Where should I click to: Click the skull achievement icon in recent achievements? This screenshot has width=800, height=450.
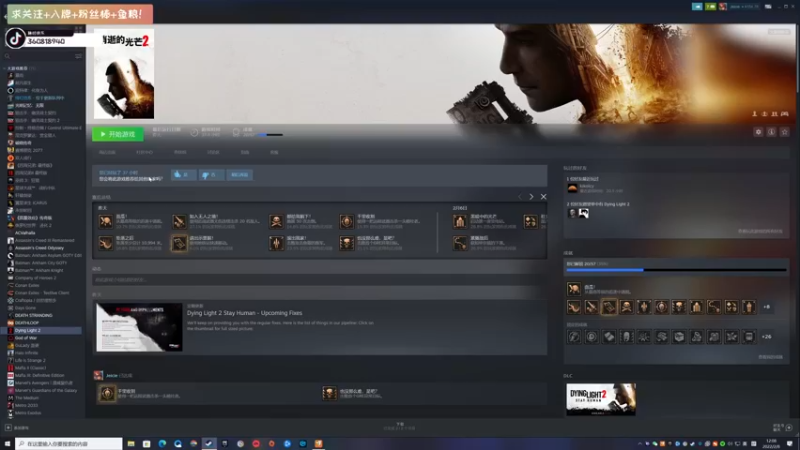[x=276, y=221]
